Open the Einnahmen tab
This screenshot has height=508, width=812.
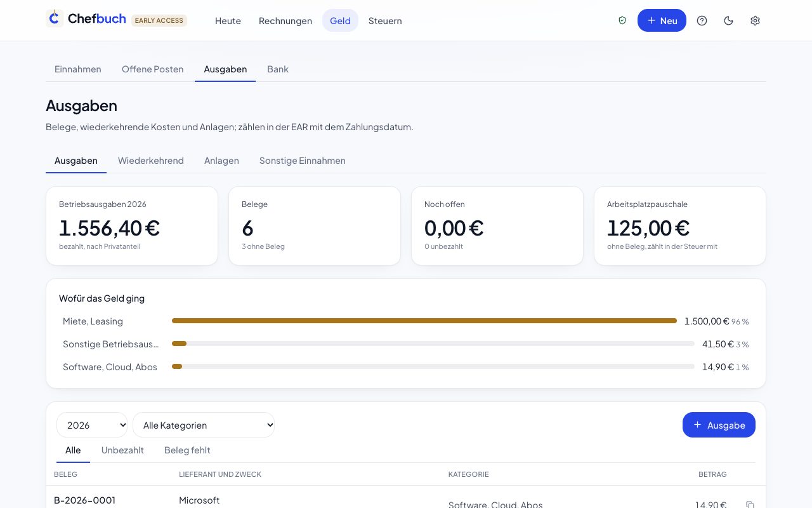coord(78,69)
